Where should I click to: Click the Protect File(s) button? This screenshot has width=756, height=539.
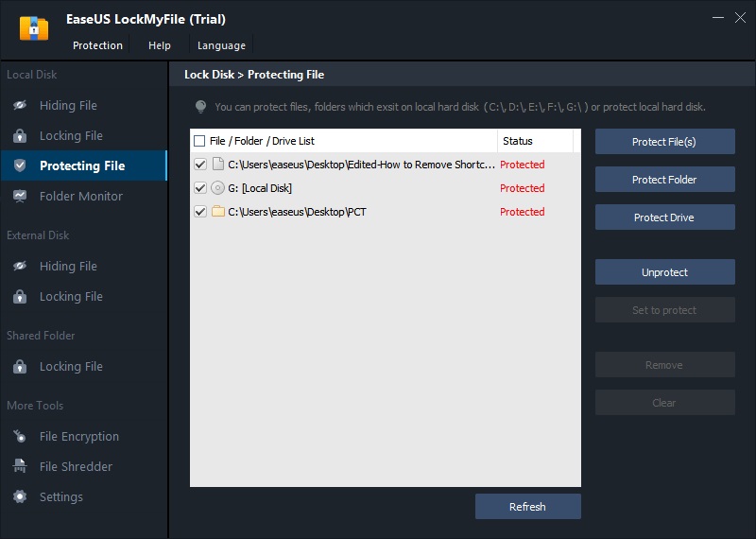point(665,142)
